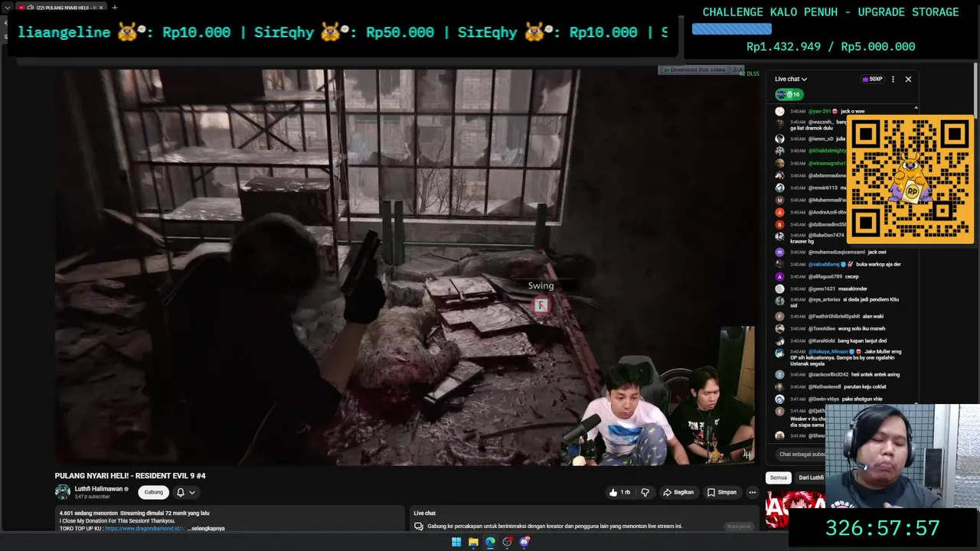Click the '4.601 sedang menonton' viewer count
Screen dimensions: 980x551
click(89, 513)
